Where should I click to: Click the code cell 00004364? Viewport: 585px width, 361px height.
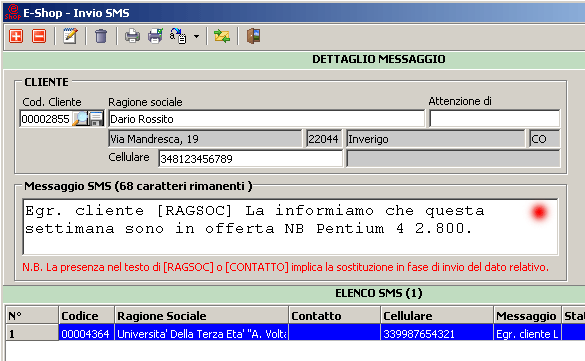(86, 333)
